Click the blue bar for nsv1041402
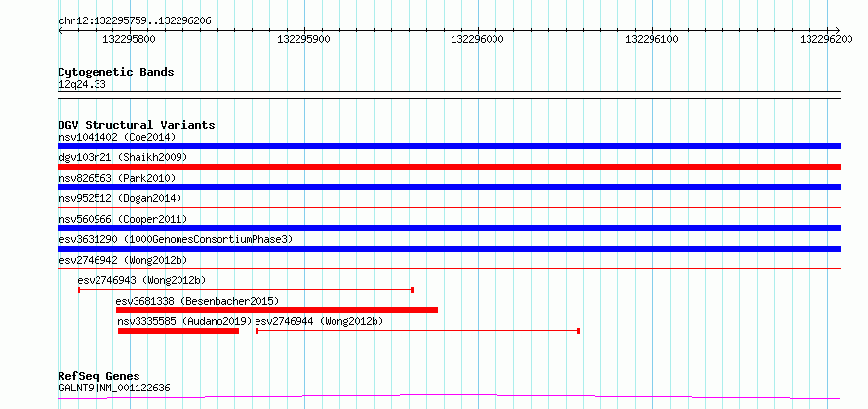This screenshot has width=868, height=409. pos(449,146)
